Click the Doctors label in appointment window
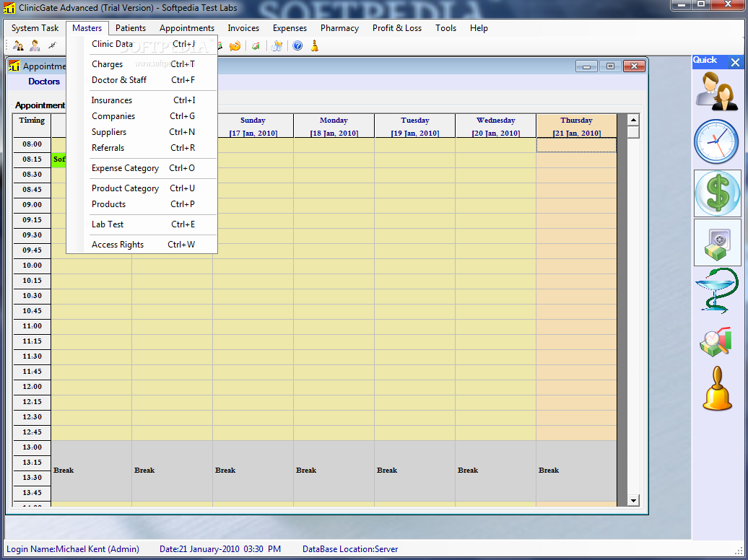 coord(44,82)
